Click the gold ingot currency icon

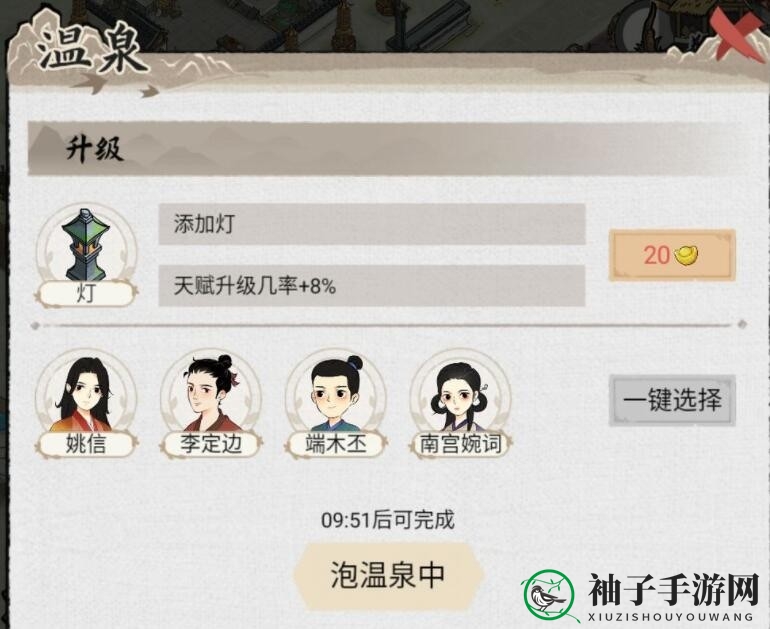pyautogui.click(x=686, y=255)
